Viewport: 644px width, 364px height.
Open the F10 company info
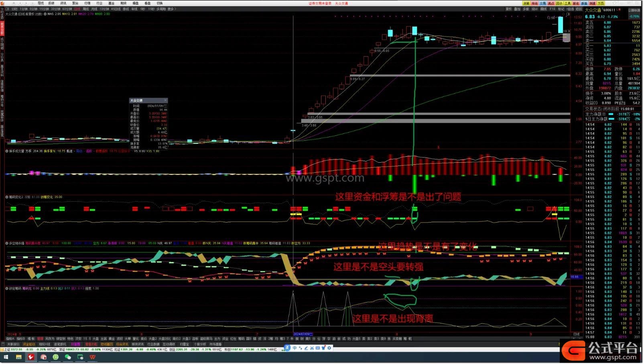pyautogui.click(x=553, y=9)
